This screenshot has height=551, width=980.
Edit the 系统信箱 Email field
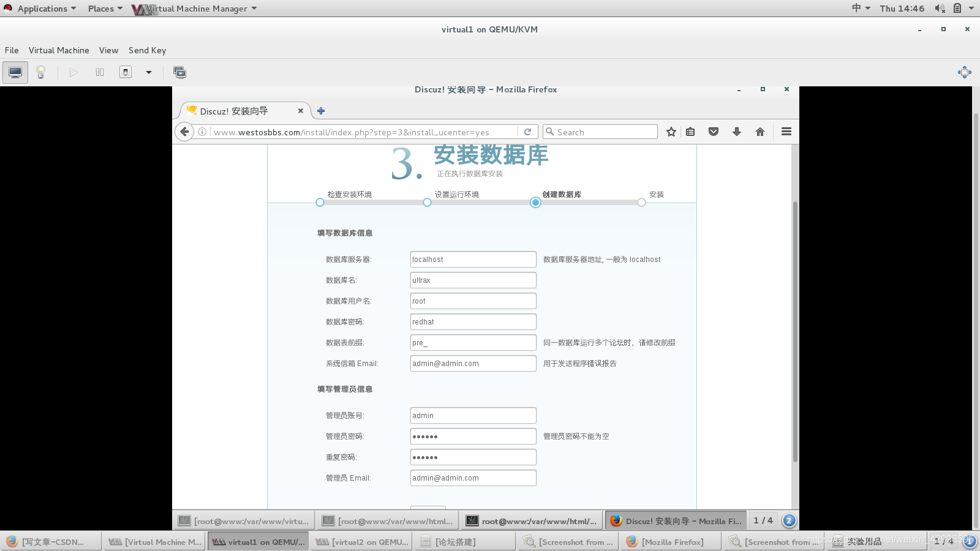pyautogui.click(x=473, y=364)
